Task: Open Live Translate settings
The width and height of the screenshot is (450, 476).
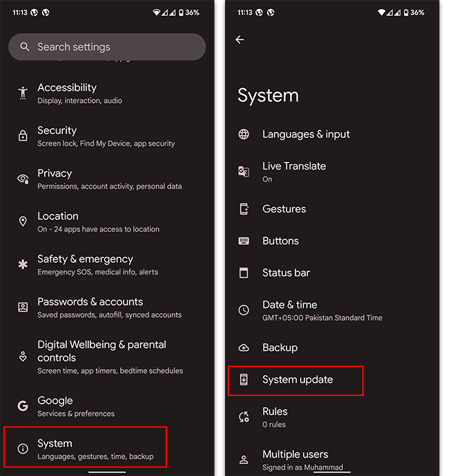Action: point(294,171)
